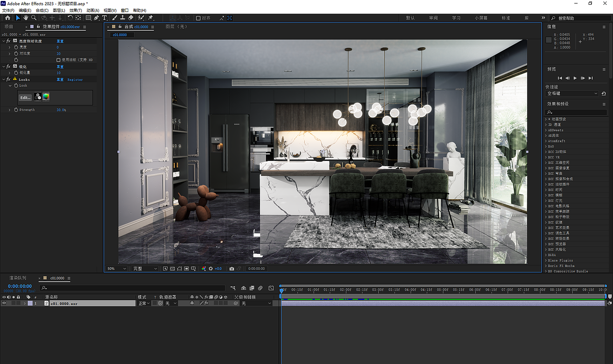613x364 pixels.
Task: Hide the c01.0000.exr layer eye toggle
Action: [4, 303]
